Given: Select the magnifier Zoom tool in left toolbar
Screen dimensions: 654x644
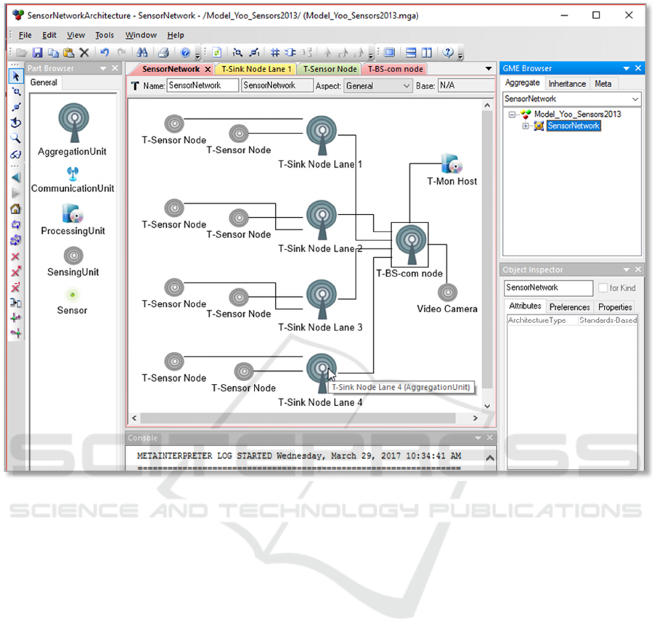Looking at the screenshot, I should coord(16,138).
